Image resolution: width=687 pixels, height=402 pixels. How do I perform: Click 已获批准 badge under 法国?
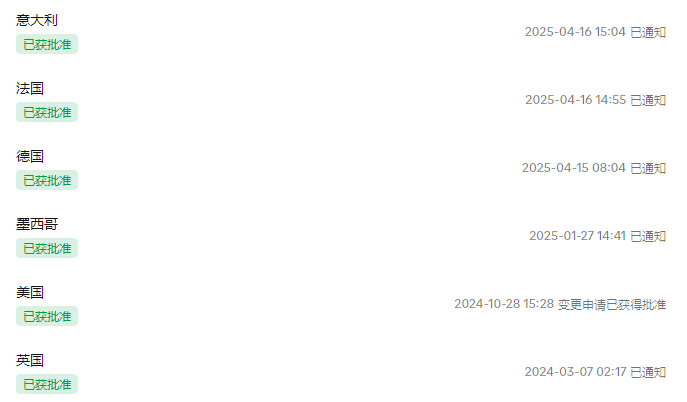47,112
